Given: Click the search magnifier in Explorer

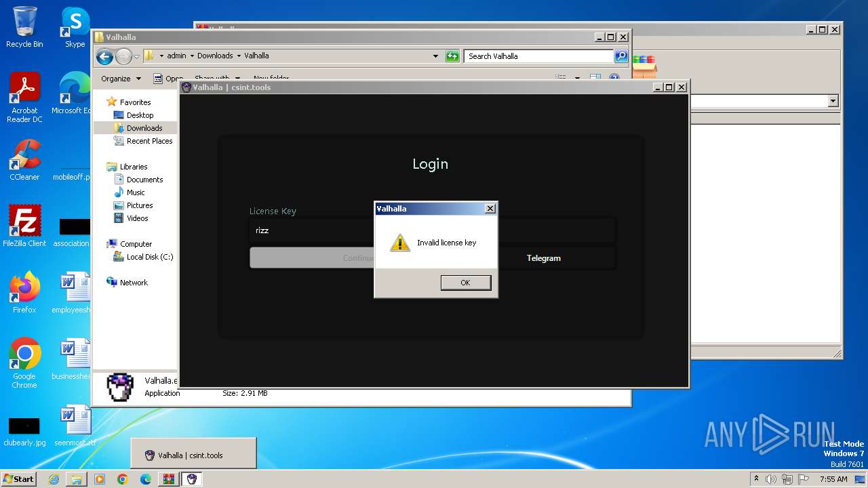Looking at the screenshot, I should pyautogui.click(x=621, y=56).
